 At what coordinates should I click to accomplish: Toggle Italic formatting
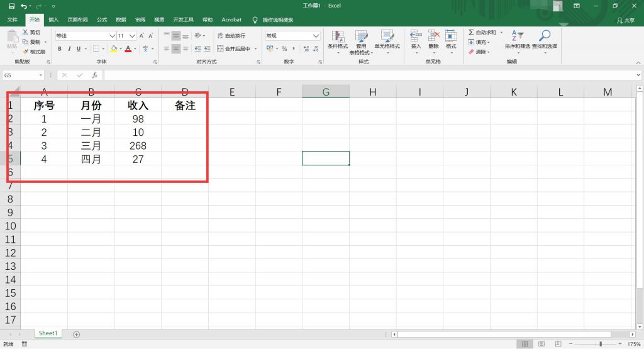tap(69, 49)
